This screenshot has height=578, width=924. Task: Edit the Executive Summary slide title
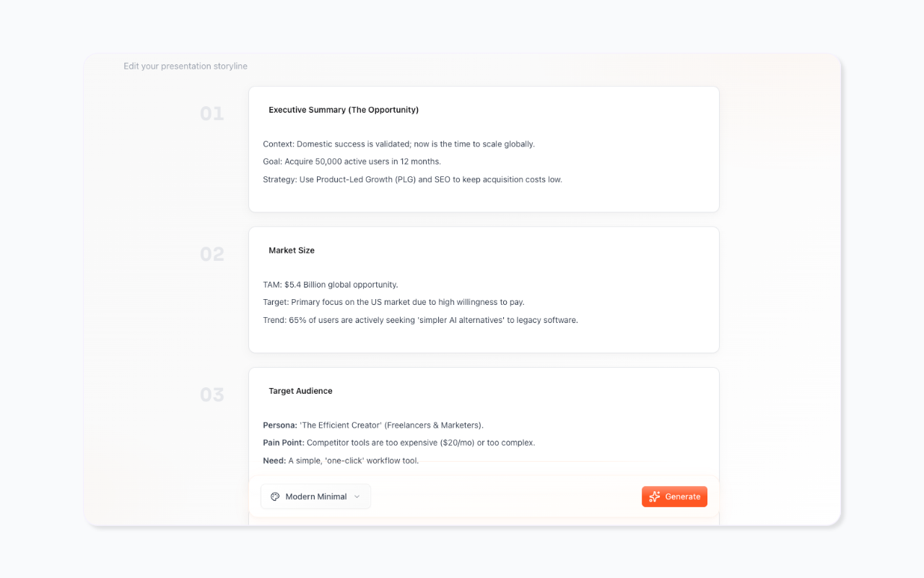[x=344, y=110]
